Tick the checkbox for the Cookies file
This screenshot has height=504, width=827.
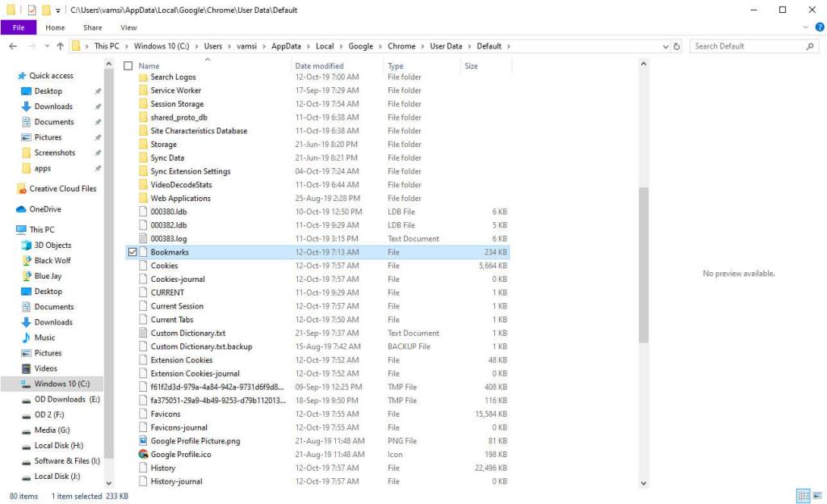[x=132, y=265]
